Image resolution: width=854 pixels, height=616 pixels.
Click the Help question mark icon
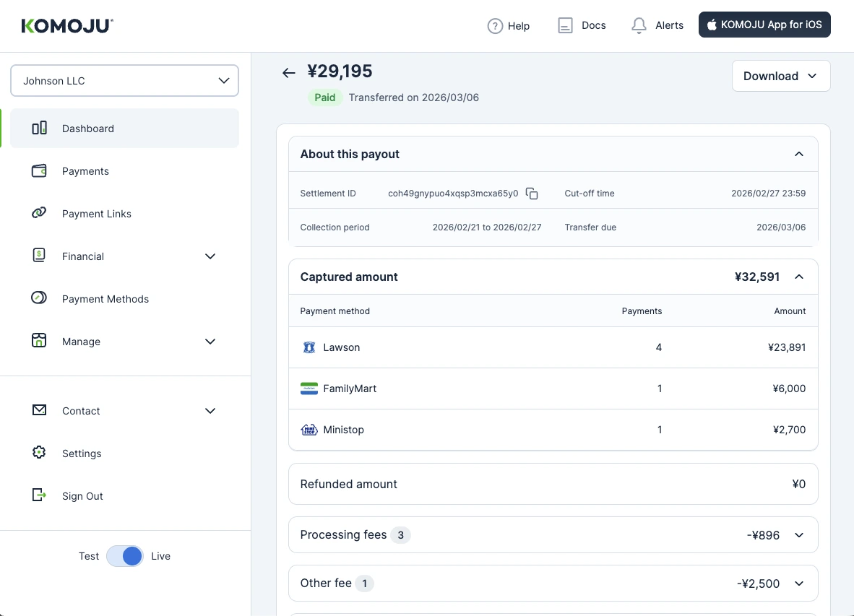click(494, 25)
